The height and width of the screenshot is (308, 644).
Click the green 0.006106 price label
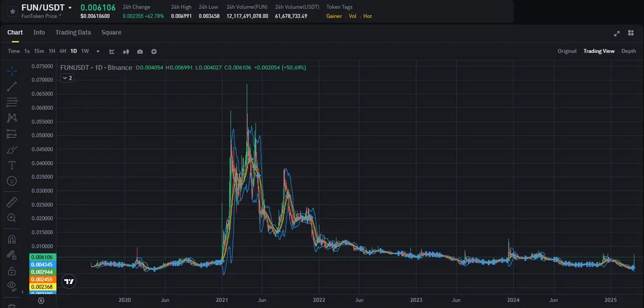42,257
